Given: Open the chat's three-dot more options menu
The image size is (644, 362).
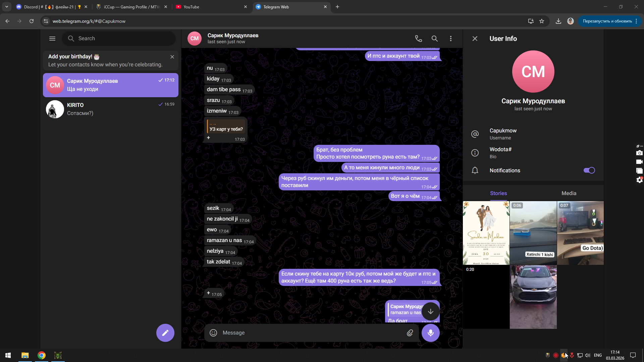Looking at the screenshot, I should point(450,39).
